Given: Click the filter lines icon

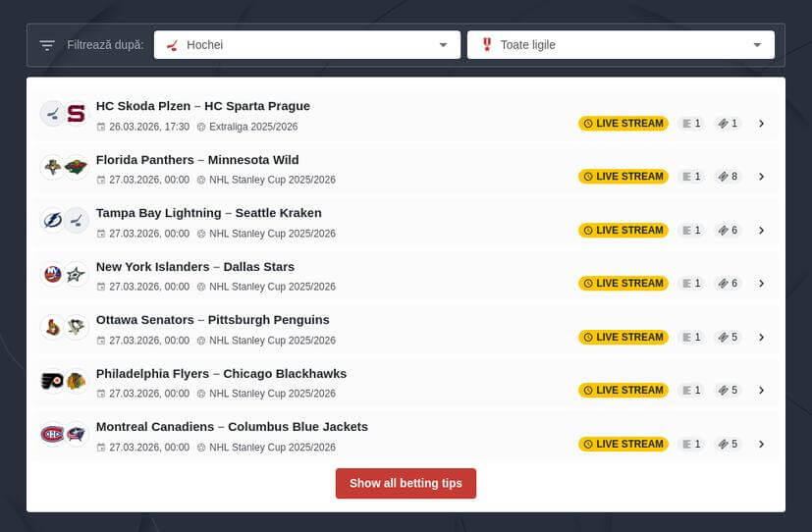Looking at the screenshot, I should click(x=47, y=45).
